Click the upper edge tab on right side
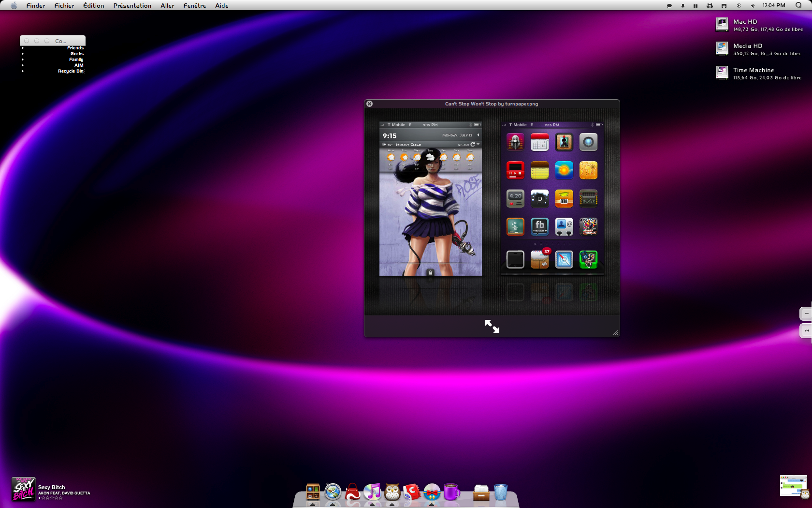 806,314
